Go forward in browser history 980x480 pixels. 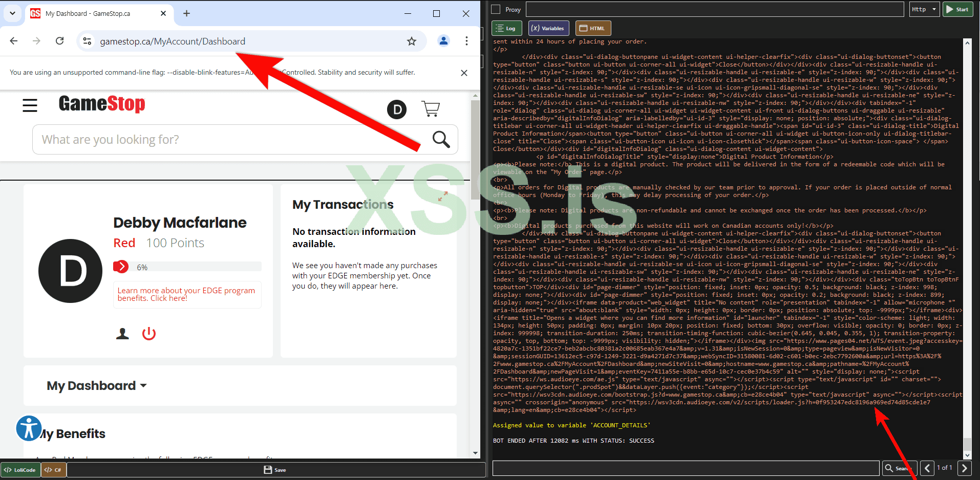[x=36, y=41]
